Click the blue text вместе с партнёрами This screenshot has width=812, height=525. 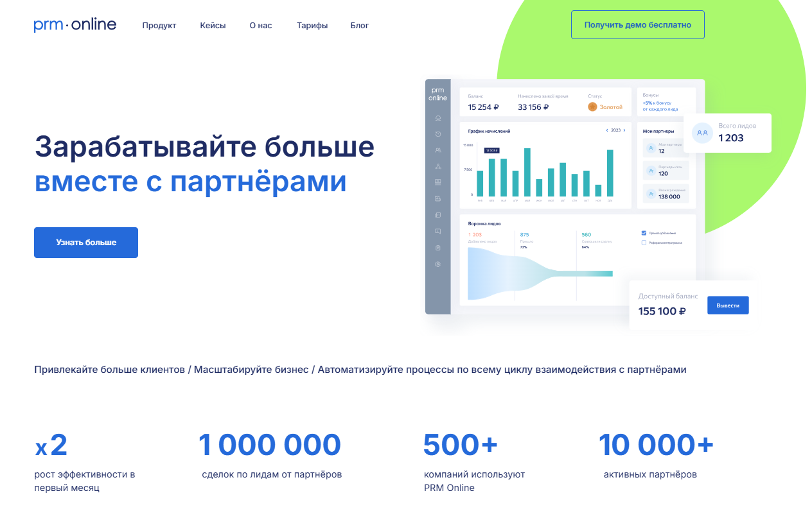[x=190, y=182]
